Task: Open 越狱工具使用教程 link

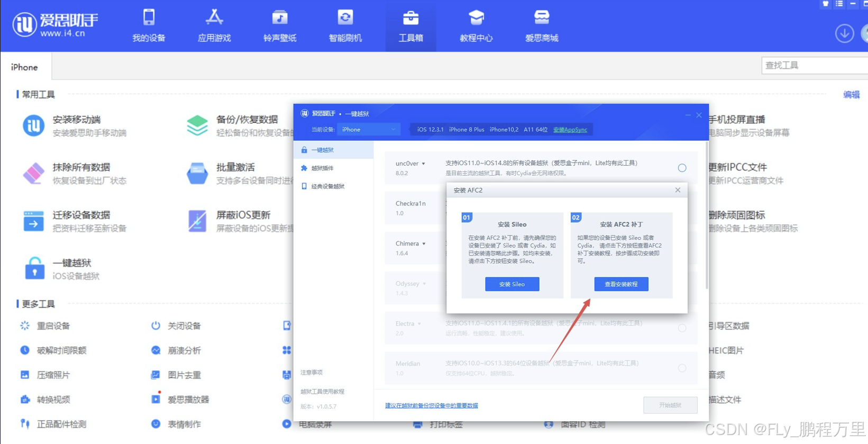Action: click(x=322, y=392)
